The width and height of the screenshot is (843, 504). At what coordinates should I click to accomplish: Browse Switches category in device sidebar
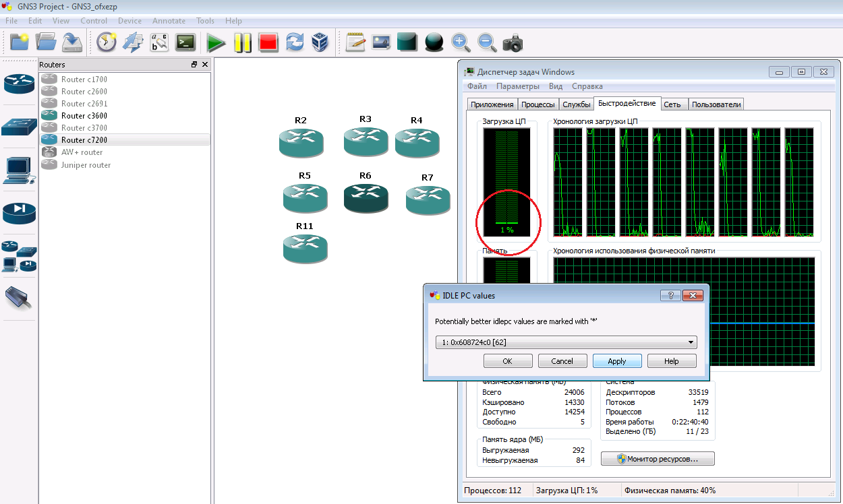(x=18, y=127)
